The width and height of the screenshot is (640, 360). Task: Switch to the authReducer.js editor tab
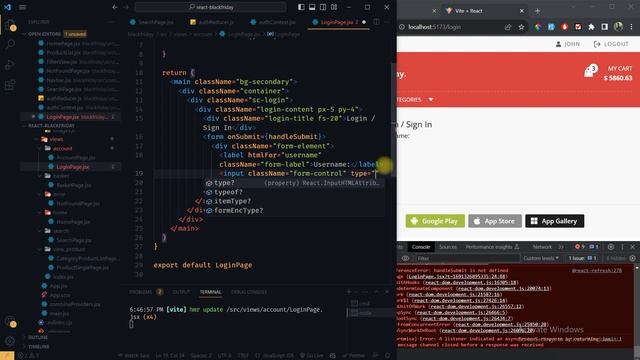coord(212,22)
